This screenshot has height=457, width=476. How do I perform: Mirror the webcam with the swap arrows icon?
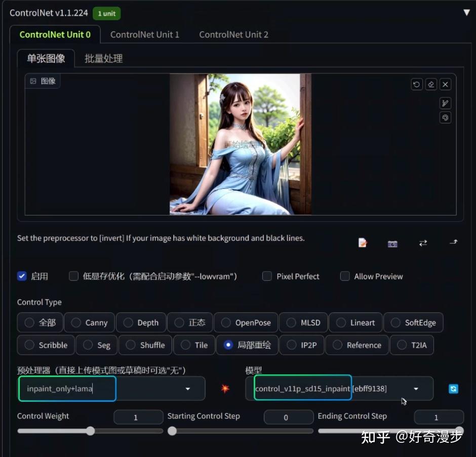pyautogui.click(x=423, y=243)
